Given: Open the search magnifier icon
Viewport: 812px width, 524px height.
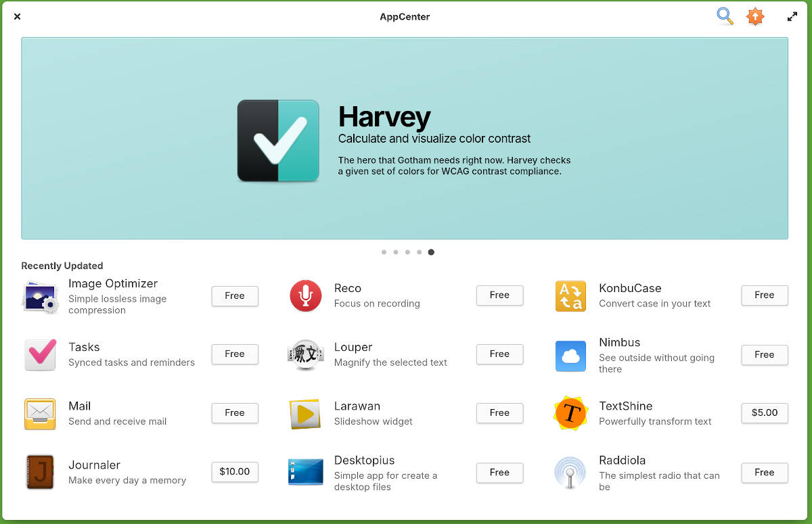Looking at the screenshot, I should coord(725,16).
